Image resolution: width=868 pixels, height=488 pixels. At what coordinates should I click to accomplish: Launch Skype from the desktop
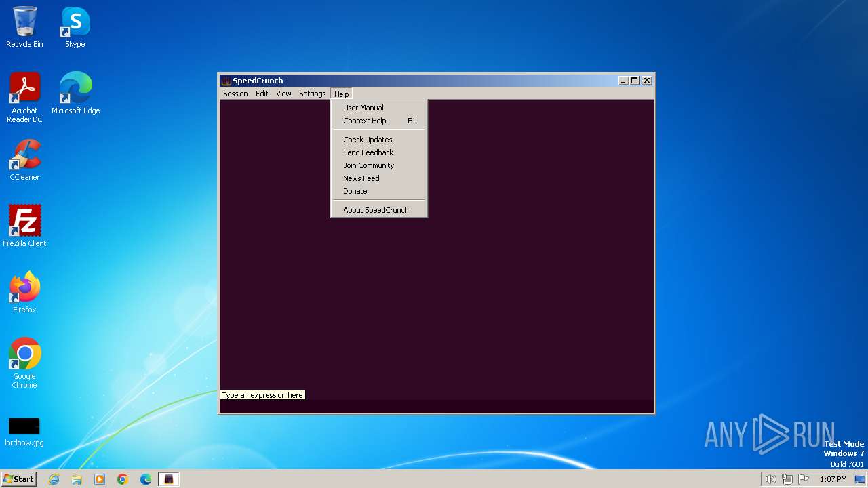click(75, 27)
